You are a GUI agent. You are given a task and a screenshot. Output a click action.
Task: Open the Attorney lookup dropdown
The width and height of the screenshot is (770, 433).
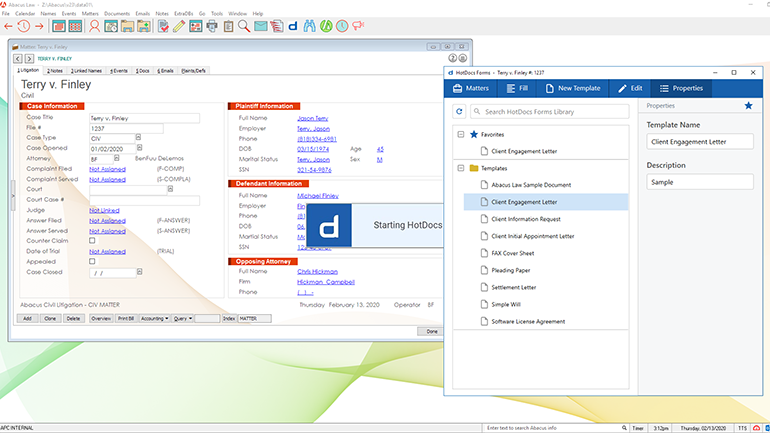tap(116, 158)
